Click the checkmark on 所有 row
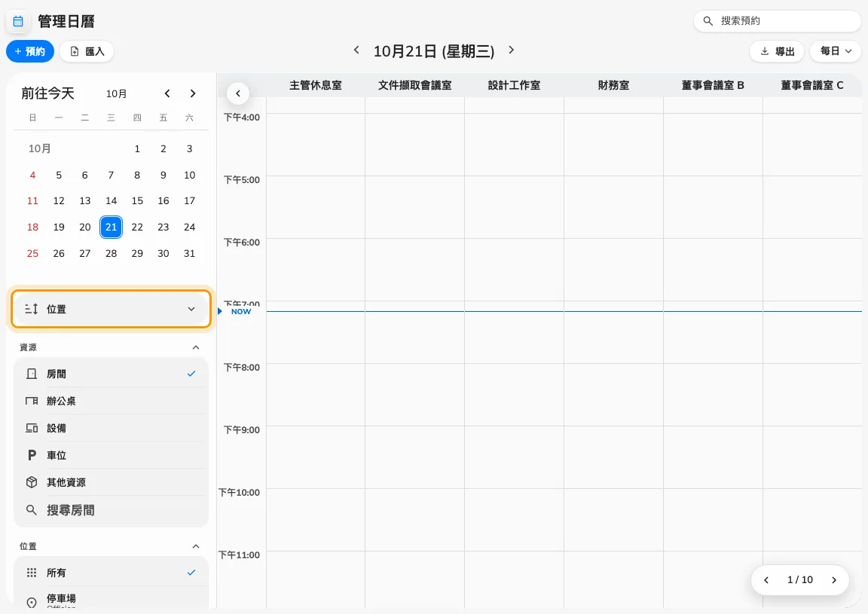 point(191,573)
